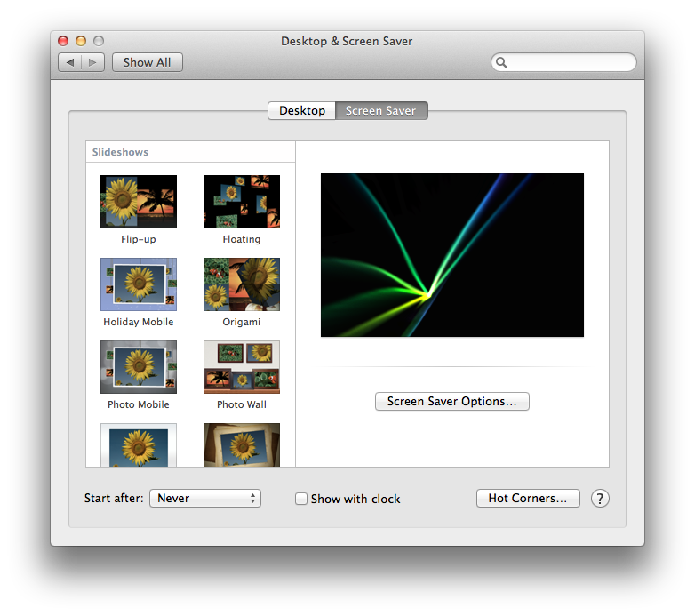Open Hot Corners settings

coord(528,498)
